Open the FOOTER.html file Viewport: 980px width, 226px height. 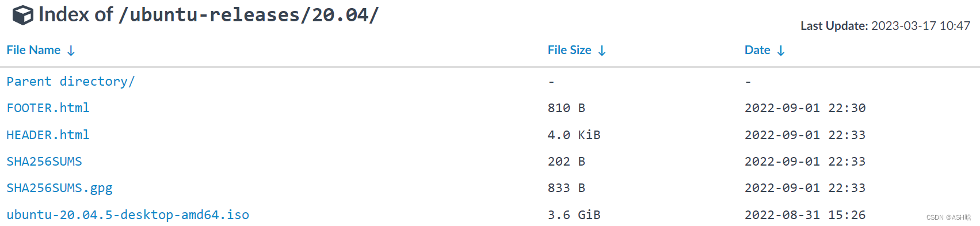[48, 108]
